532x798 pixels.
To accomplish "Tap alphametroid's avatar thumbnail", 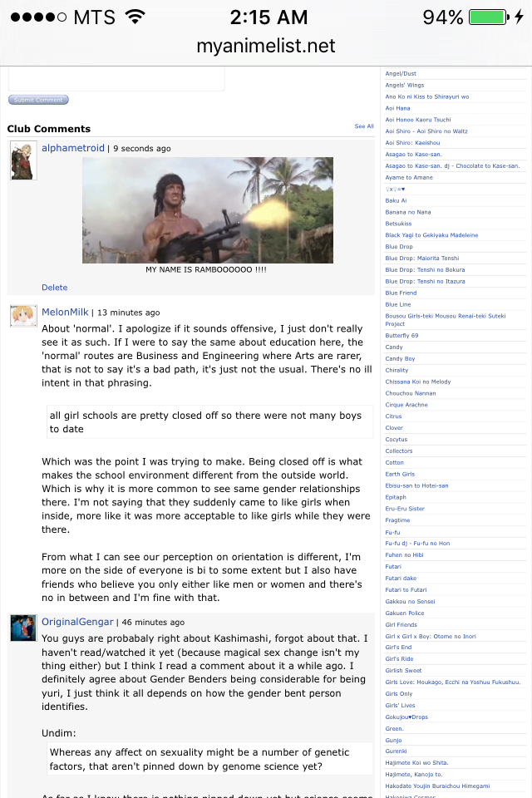I will [23, 160].
